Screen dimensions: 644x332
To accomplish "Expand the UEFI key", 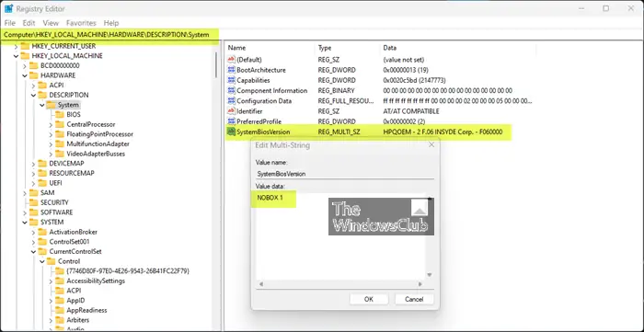I will pyautogui.click(x=33, y=183).
